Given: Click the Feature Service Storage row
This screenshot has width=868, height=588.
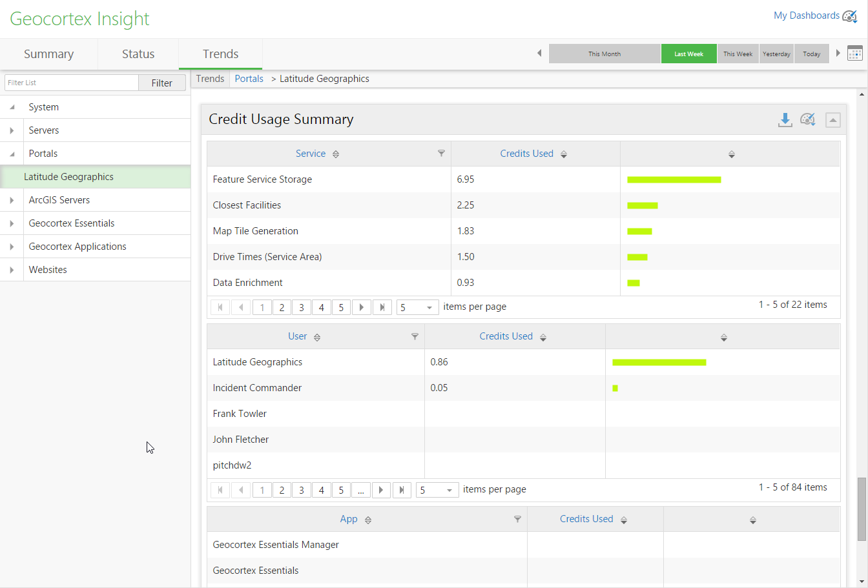Looking at the screenshot, I should 523,179.
